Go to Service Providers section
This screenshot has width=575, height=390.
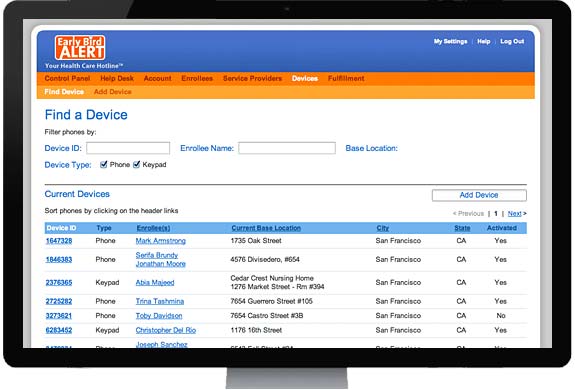pos(252,78)
